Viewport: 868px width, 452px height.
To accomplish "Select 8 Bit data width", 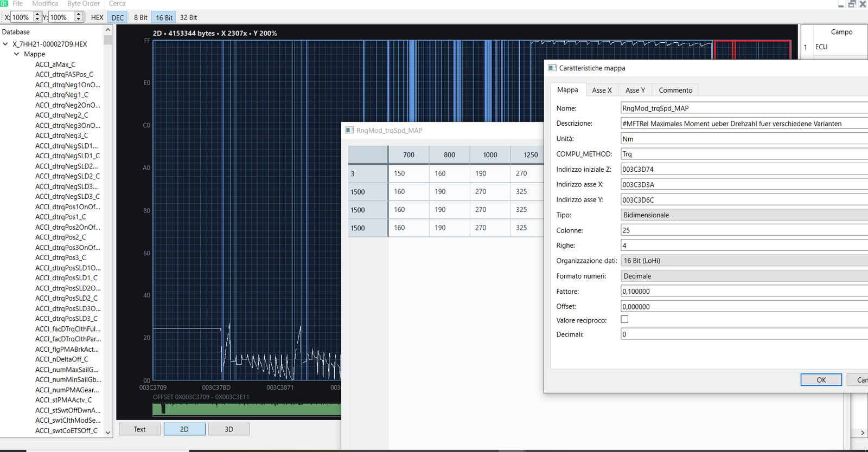I will click(141, 17).
